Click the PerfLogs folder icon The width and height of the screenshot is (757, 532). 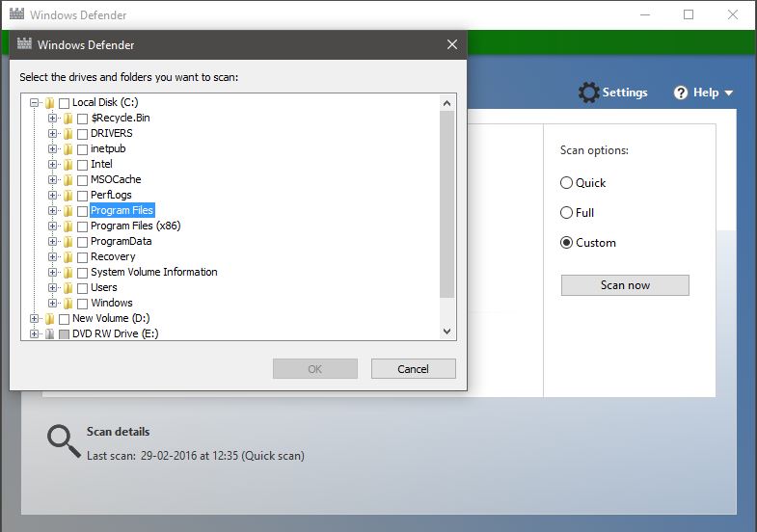(68, 196)
